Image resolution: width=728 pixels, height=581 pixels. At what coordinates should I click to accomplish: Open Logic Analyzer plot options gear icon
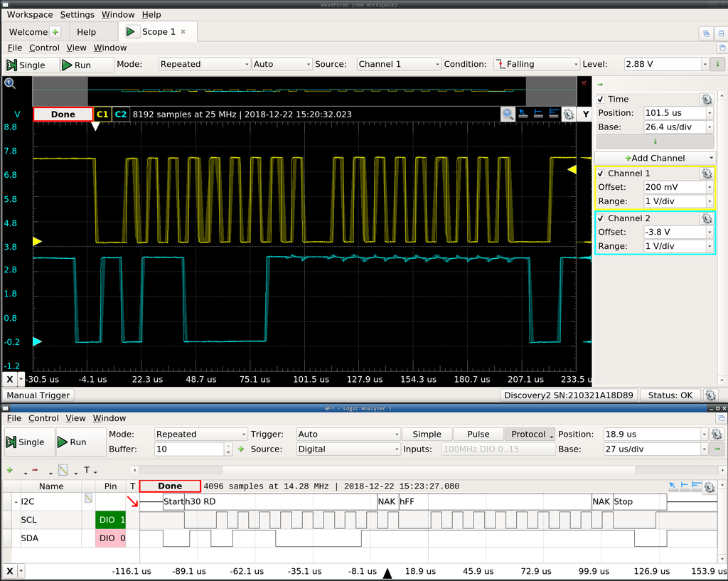710,486
